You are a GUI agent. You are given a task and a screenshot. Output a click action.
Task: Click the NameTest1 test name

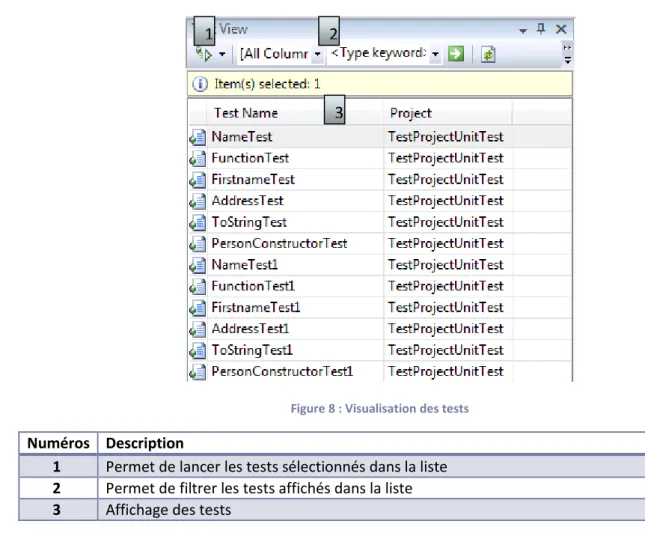coord(245,265)
